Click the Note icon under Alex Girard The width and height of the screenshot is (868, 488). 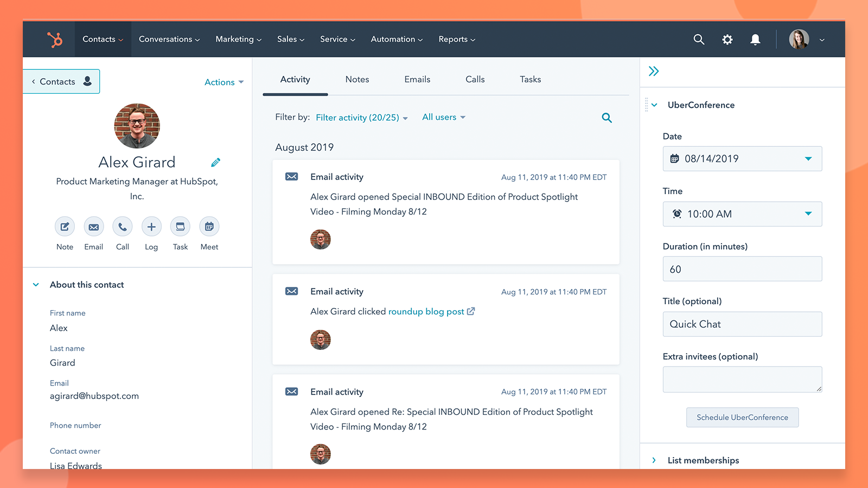coord(65,227)
